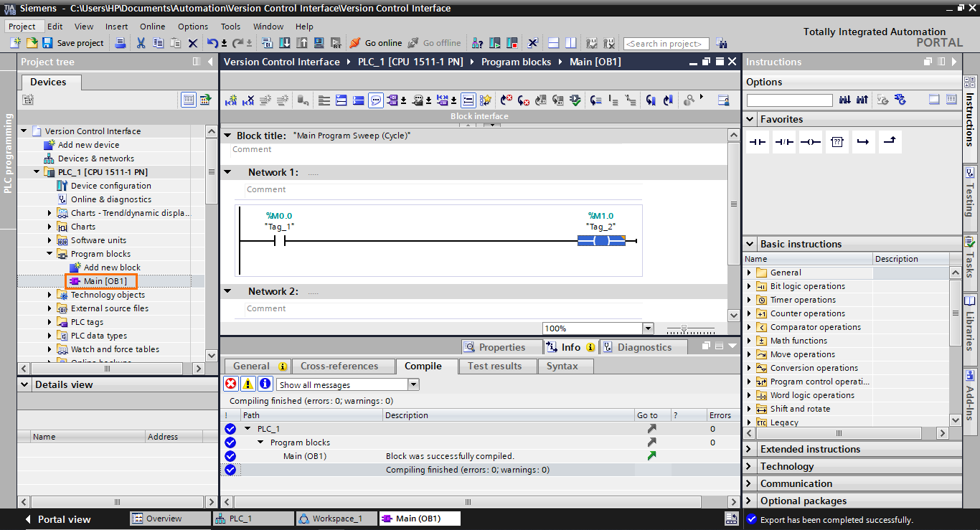The image size is (980, 530).
Task: Toggle the warnings filter in Compile output
Action: coord(248,384)
